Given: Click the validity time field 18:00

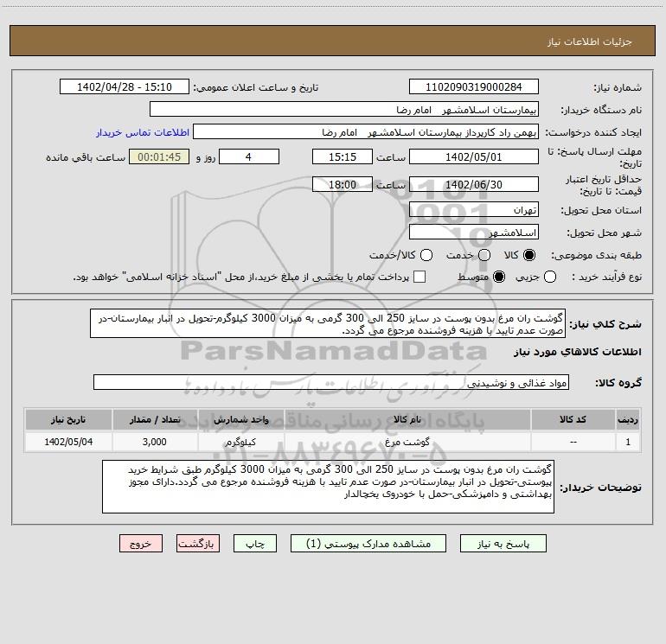Looking at the screenshot, I should click(x=343, y=184).
